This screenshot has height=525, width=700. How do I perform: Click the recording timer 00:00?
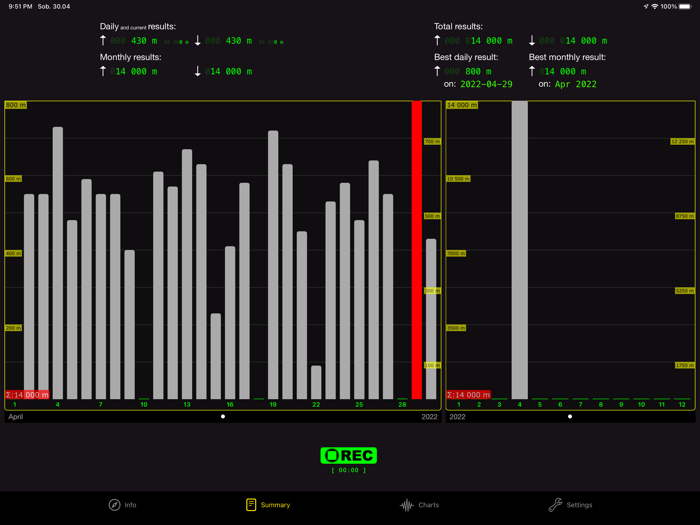(349, 470)
